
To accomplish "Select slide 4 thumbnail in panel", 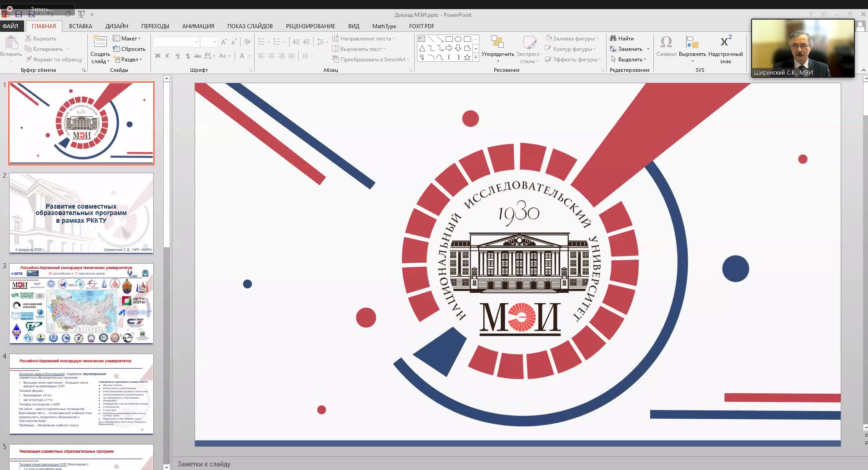I will (81, 394).
